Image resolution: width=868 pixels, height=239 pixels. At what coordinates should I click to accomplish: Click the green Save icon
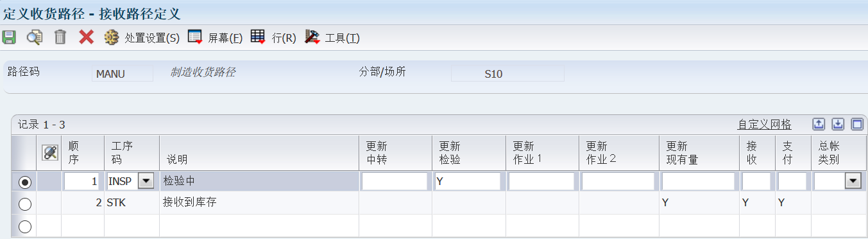click(8, 37)
